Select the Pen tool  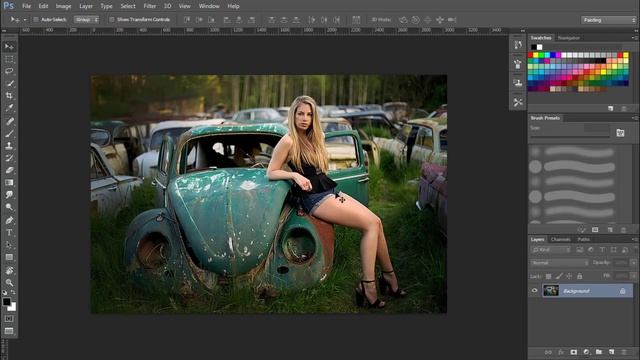9,220
